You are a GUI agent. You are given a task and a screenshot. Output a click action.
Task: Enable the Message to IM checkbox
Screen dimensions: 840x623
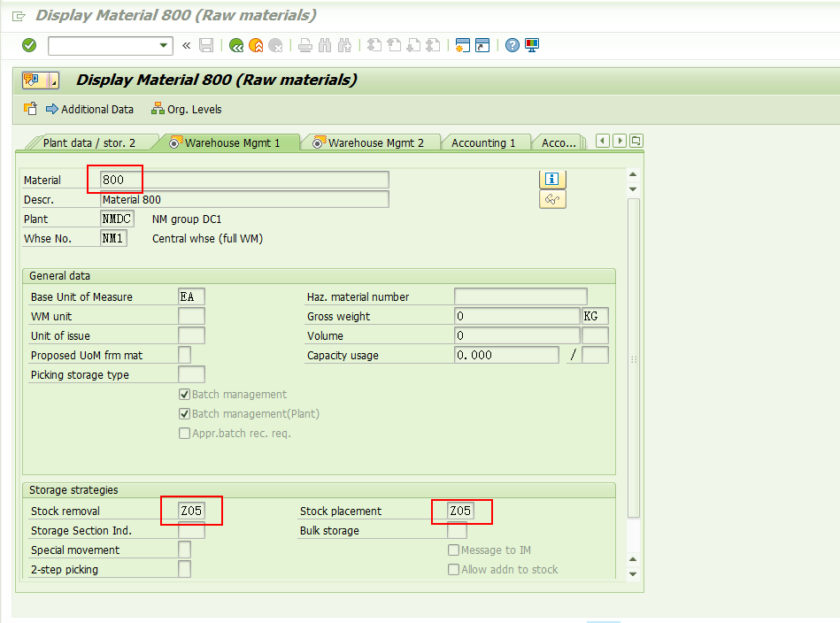(453, 550)
